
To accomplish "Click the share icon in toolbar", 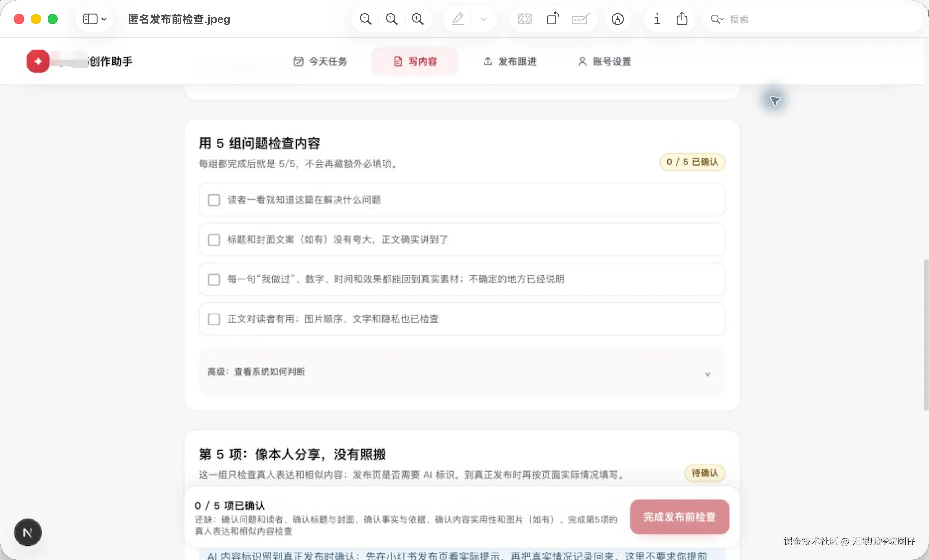I will (x=682, y=19).
